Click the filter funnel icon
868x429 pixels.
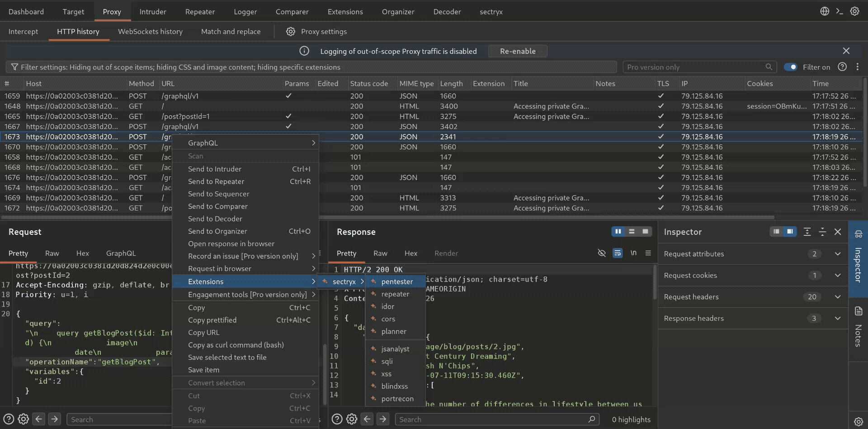(x=14, y=67)
